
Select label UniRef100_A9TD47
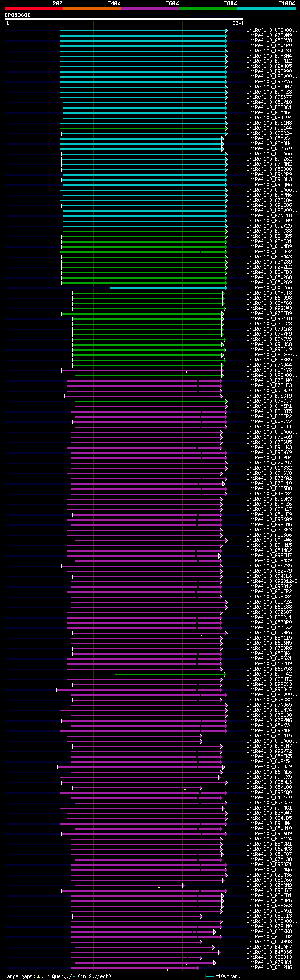pyautogui.click(x=269, y=689)
